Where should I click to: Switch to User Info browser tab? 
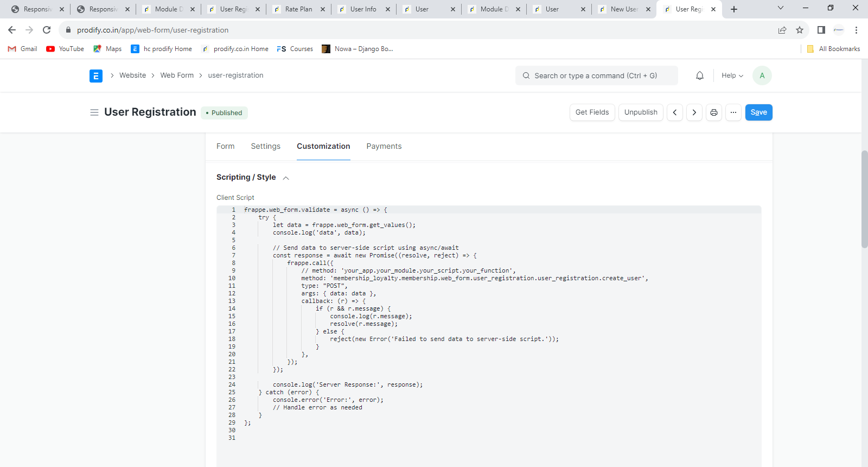pos(363,9)
